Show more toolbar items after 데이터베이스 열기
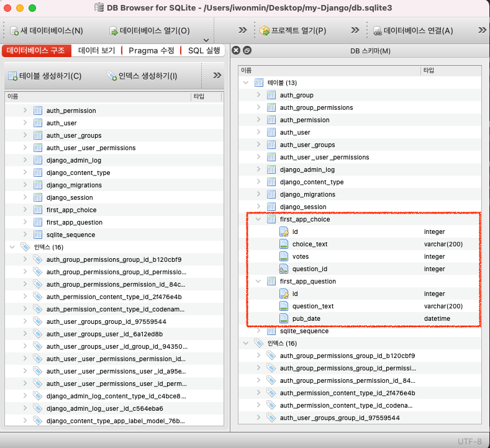Viewport: 490px width, 448px height. point(242,30)
